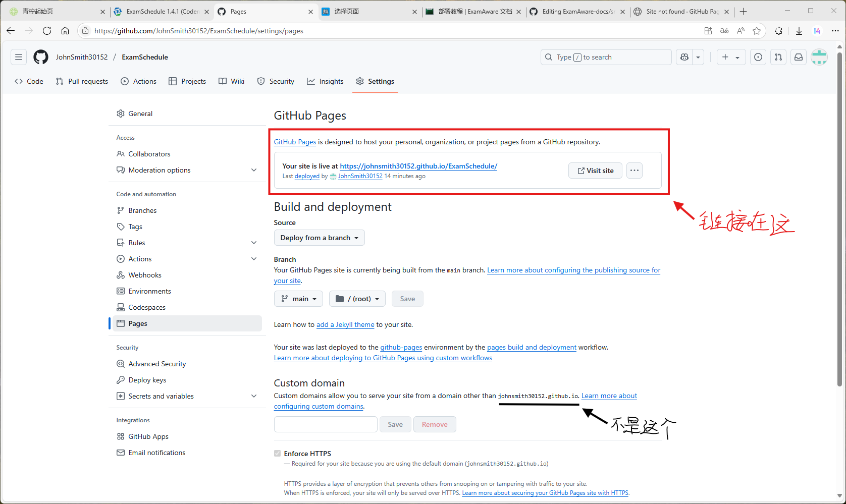Switch to the Site not found browser tab
This screenshot has width=846, height=504.
pos(681,11)
